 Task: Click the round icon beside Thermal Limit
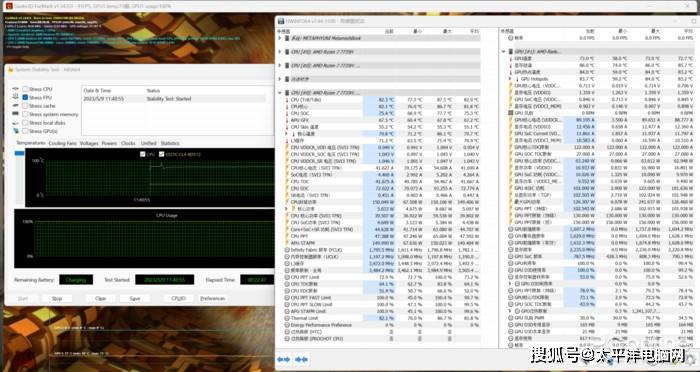[287, 318]
